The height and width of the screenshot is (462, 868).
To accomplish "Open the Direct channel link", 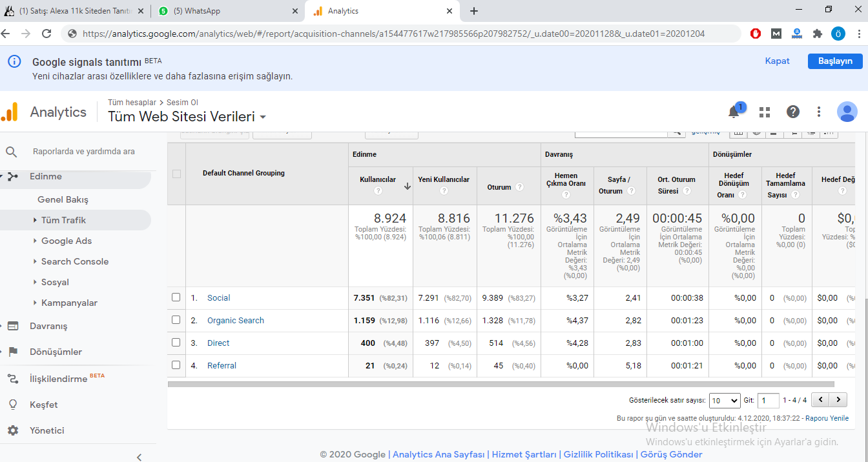I will click(x=218, y=343).
